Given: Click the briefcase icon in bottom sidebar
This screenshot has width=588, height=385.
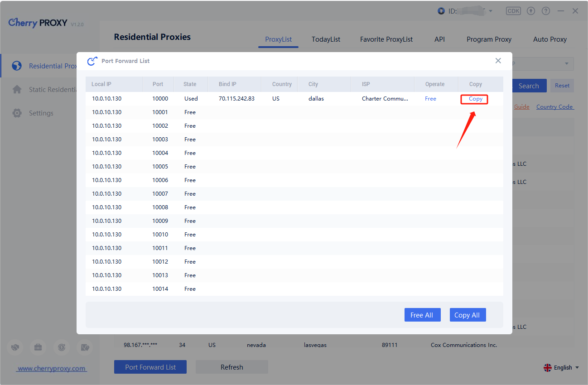Looking at the screenshot, I should click(x=38, y=347).
